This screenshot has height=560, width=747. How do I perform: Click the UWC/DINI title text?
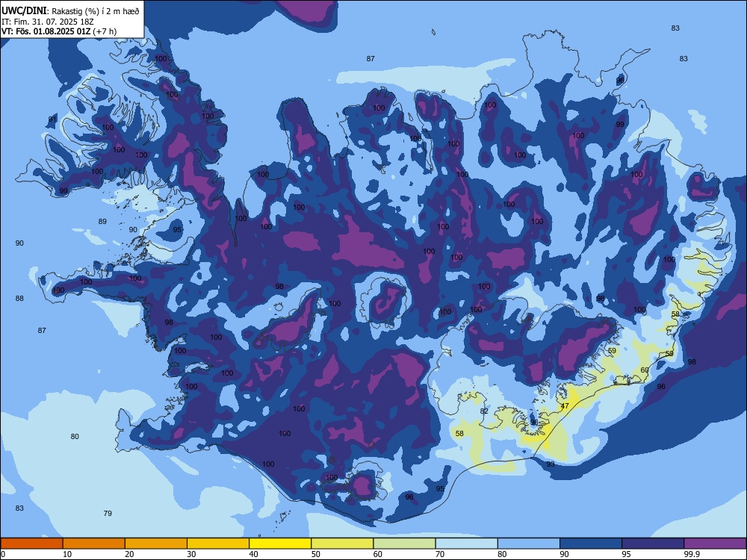tap(24, 10)
